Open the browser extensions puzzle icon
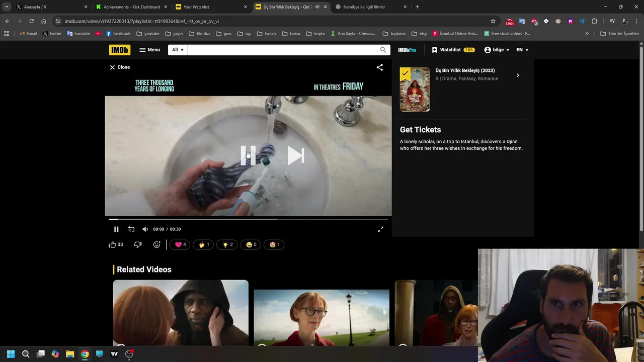The width and height of the screenshot is (644, 362). [595, 21]
